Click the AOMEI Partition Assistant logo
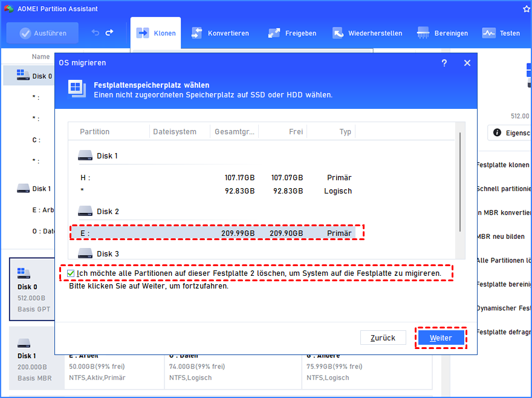 coord(8,9)
